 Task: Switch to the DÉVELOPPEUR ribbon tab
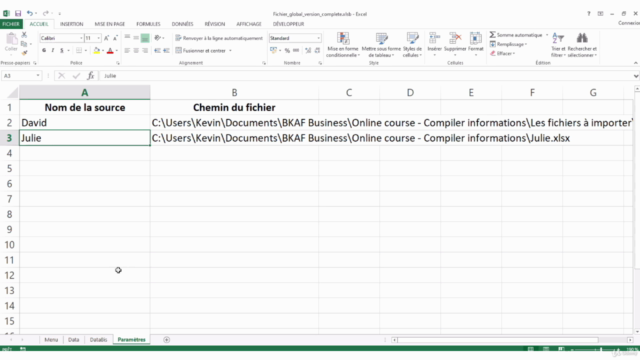[x=289, y=24]
